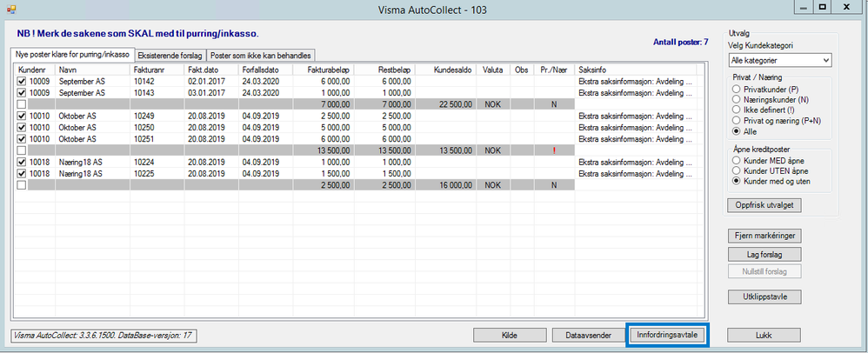Click the name September AS for invoice 10143
Viewport: 868px width, 353px height.
[x=82, y=93]
